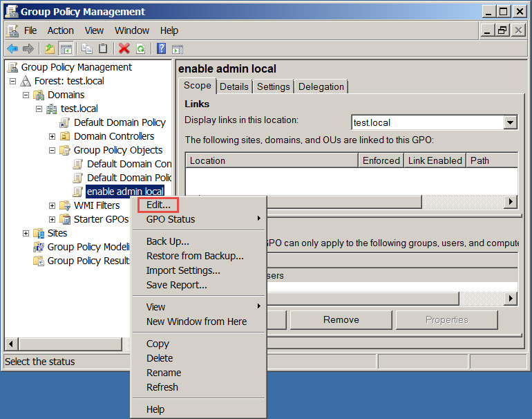Screen dimensions: 532x419
Task: Switch to the Details tab
Action: click(234, 87)
